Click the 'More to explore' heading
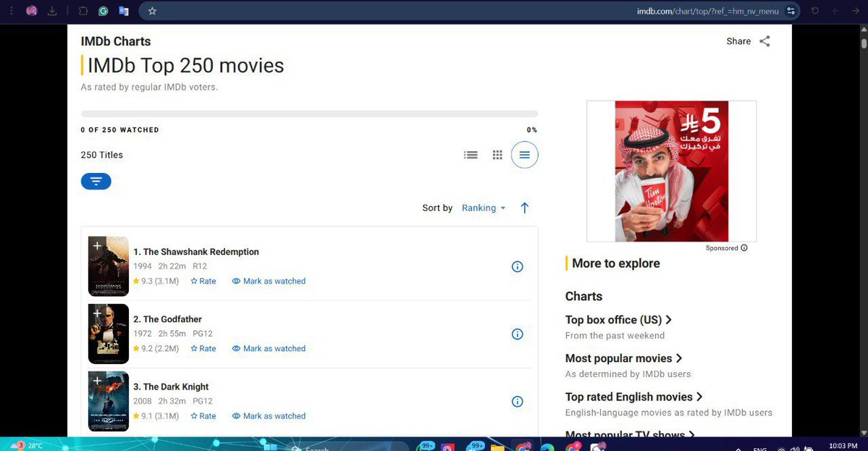The height and width of the screenshot is (451, 868). (x=615, y=264)
